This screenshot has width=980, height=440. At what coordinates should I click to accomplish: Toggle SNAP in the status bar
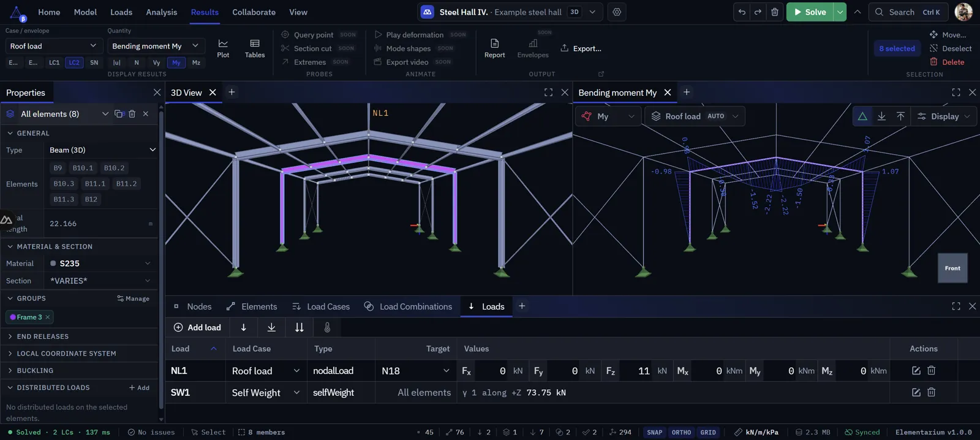(654, 432)
